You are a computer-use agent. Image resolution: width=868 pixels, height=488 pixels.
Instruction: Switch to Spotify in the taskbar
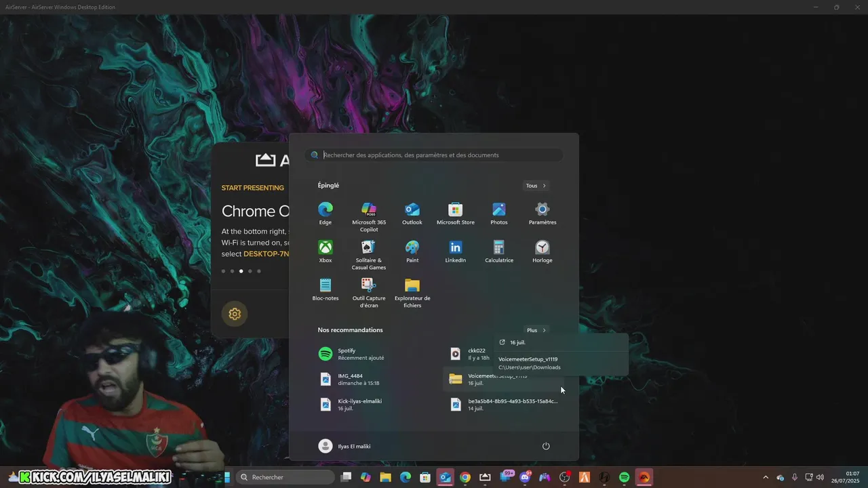(625, 477)
